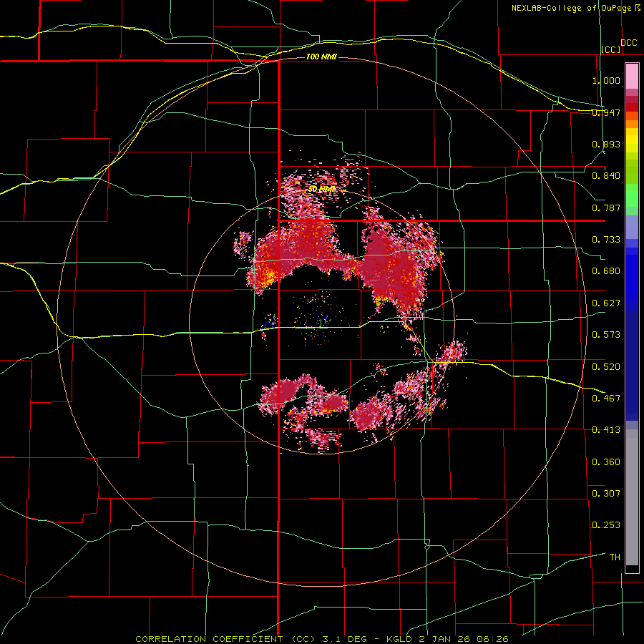Click the 0.893 scale value

[606, 144]
